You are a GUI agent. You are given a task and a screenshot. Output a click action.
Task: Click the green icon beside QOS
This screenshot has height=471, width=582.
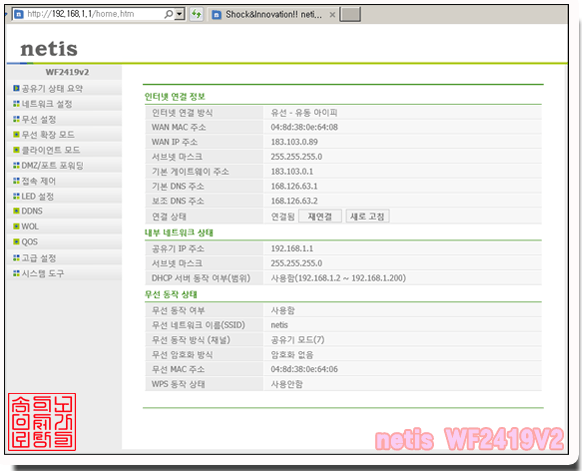(x=16, y=242)
